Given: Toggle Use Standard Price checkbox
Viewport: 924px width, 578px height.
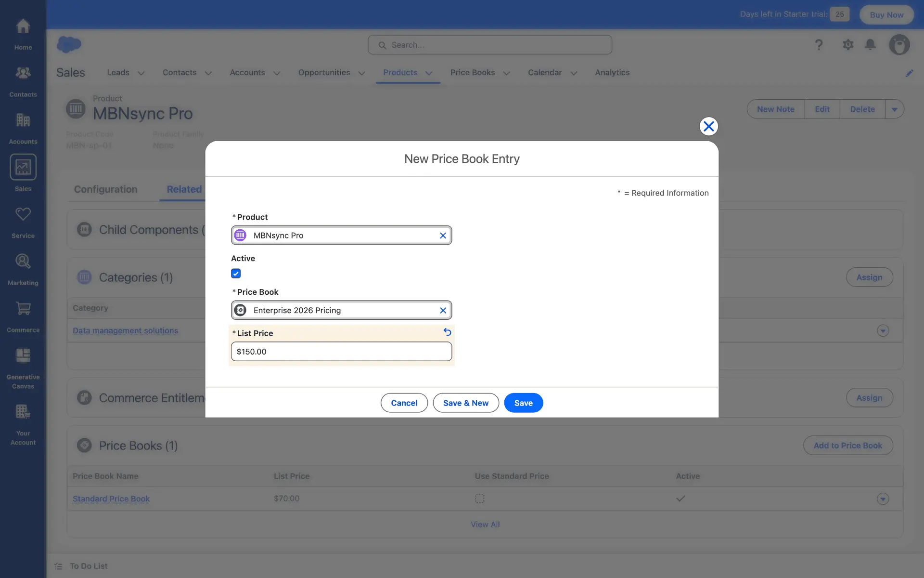Looking at the screenshot, I should 479,499.
